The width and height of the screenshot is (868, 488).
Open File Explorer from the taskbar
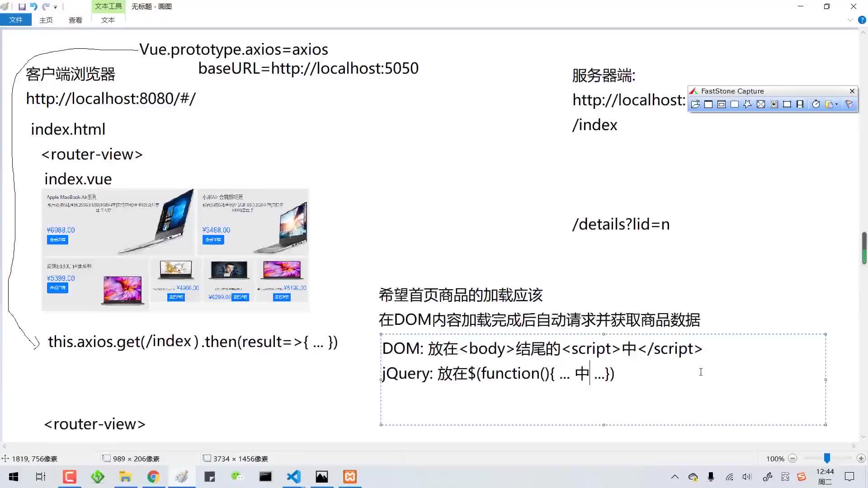(x=125, y=477)
